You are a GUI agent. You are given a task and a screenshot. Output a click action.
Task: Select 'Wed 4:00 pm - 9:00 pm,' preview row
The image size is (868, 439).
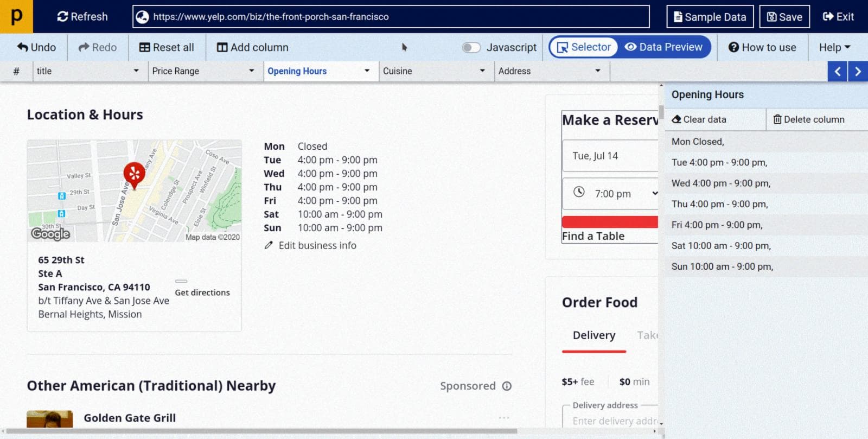[766, 183]
